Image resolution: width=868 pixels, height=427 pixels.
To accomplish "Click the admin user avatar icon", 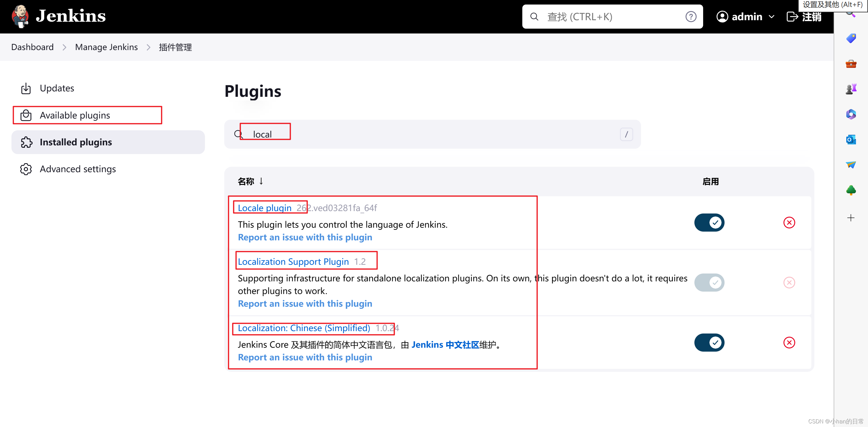I will click(722, 17).
